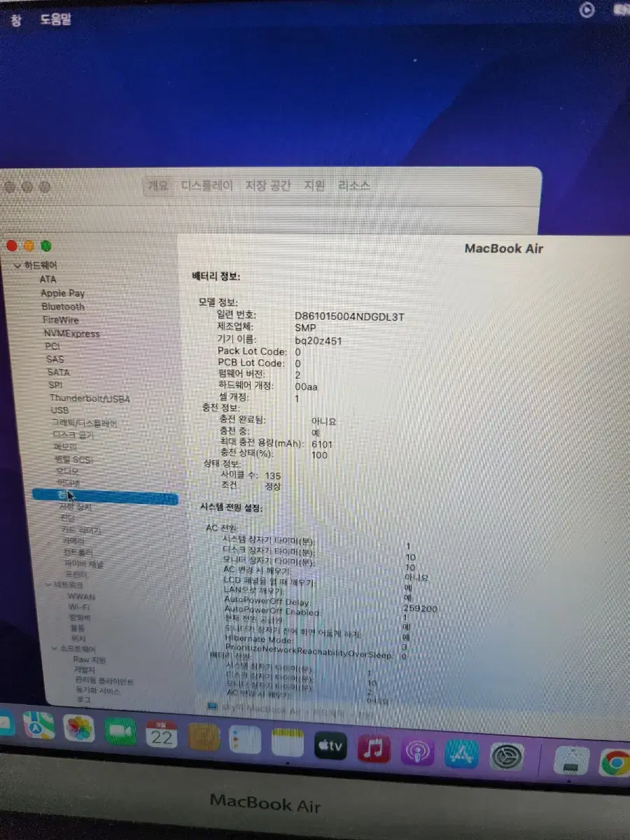Screen dimensions: 630x840
Task: Switch to 개요 tab in About window
Action: pos(157,185)
